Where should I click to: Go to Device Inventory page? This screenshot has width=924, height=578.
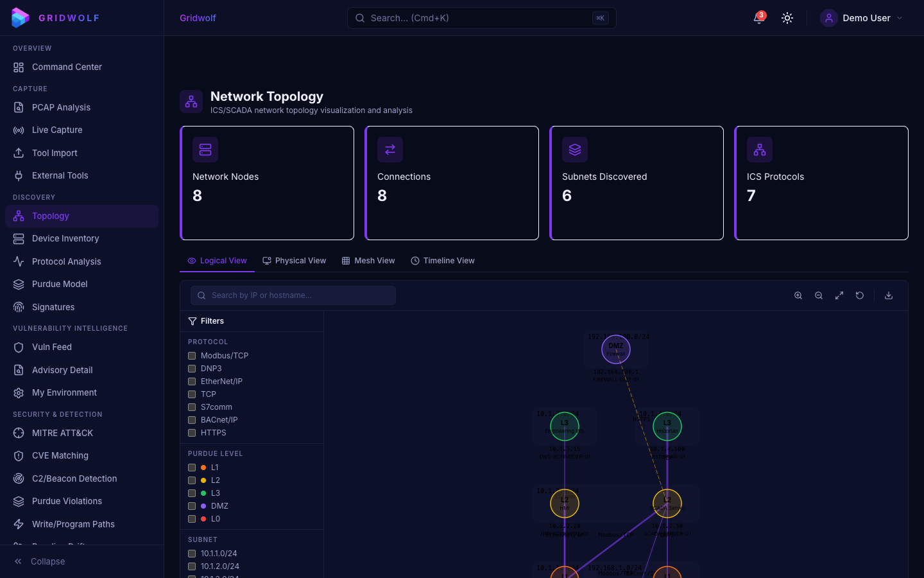pyautogui.click(x=65, y=238)
